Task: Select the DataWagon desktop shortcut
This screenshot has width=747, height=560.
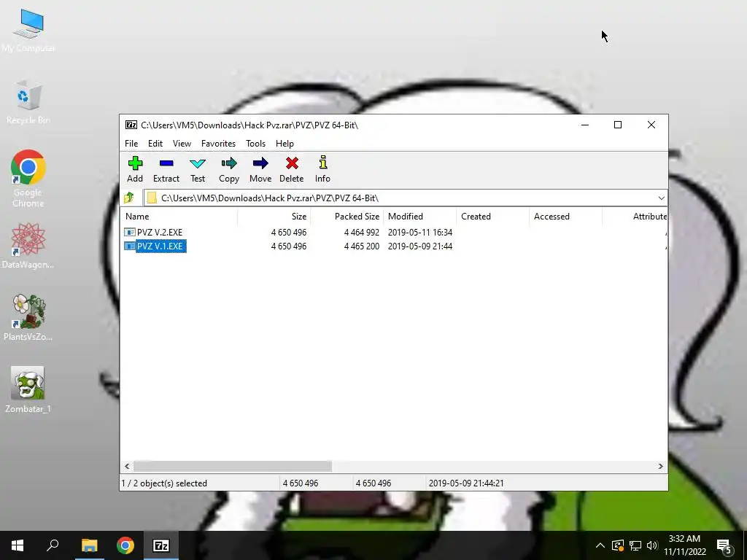Action: coord(28,246)
